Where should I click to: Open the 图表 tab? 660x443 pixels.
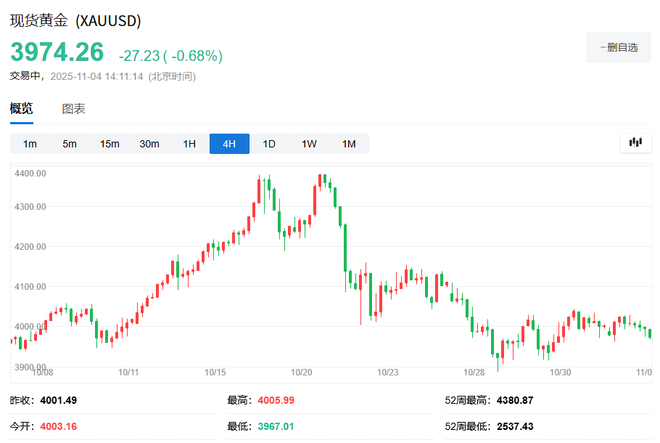pyautogui.click(x=74, y=109)
